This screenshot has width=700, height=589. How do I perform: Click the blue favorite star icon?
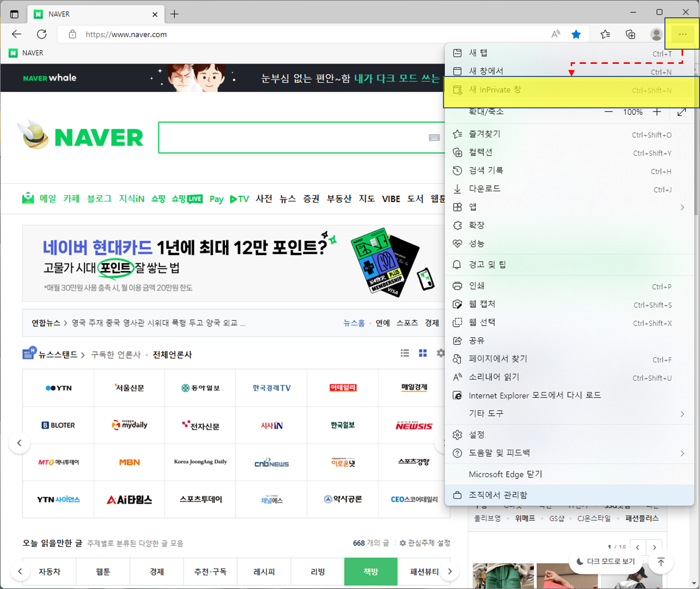pyautogui.click(x=576, y=34)
